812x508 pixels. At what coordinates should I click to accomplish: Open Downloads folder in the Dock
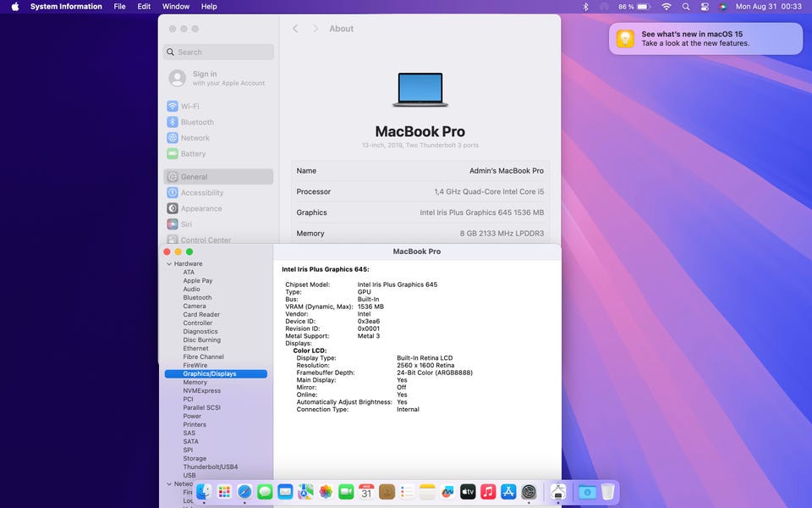[587, 491]
